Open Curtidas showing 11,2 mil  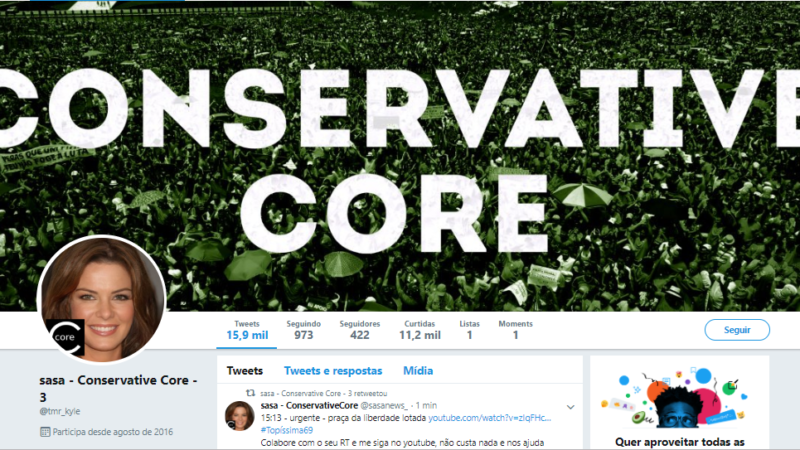(419, 331)
